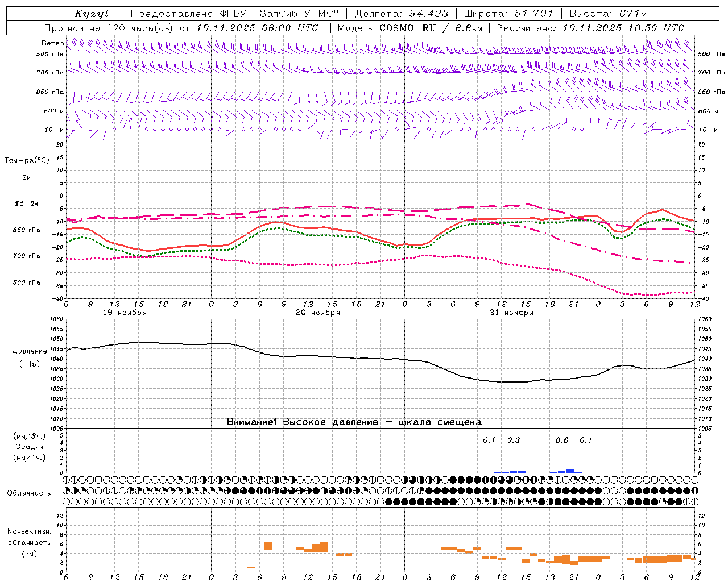Click the Td 2м legend entry

click(x=26, y=203)
